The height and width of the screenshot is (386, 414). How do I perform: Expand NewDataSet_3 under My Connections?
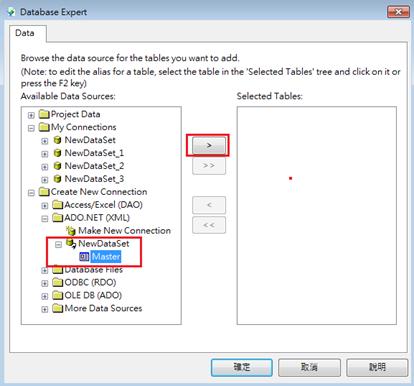tap(45, 180)
